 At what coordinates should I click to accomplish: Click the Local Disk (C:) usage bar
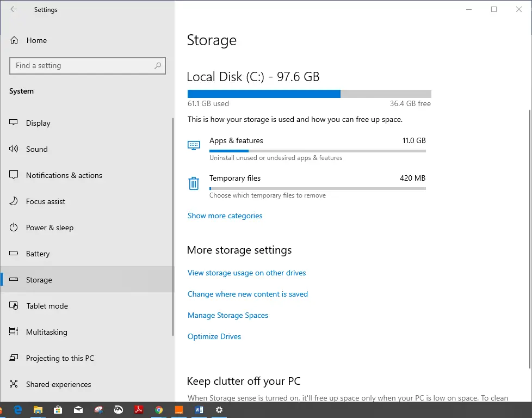tap(310, 94)
